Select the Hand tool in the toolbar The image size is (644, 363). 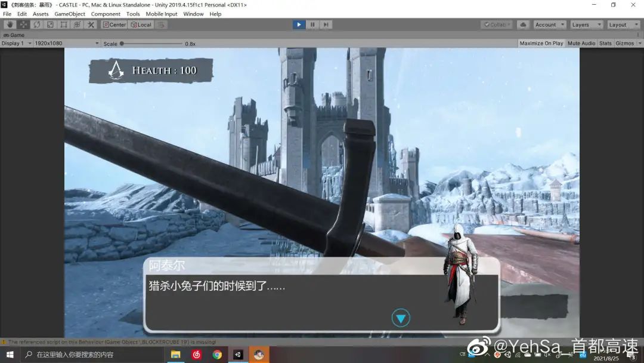tap(10, 24)
